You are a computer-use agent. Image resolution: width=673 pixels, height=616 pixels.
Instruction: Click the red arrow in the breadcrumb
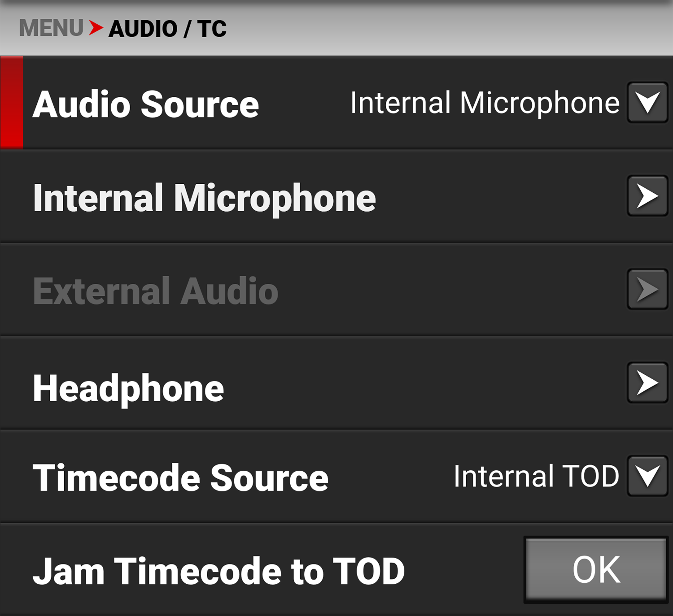(95, 28)
